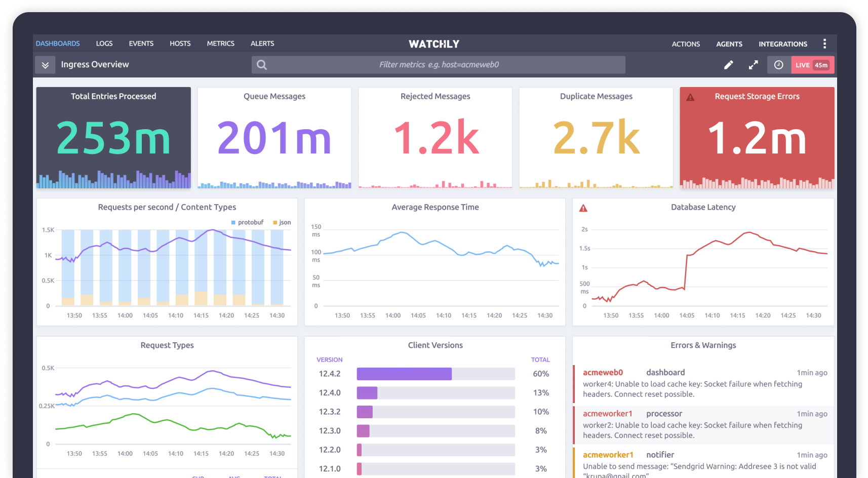868x478 pixels.
Task: Expand the dashboard chevron dropdown
Action: [45, 65]
